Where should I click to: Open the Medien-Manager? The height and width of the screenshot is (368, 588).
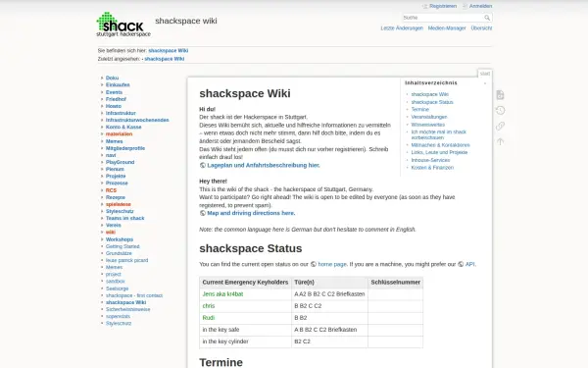point(447,28)
